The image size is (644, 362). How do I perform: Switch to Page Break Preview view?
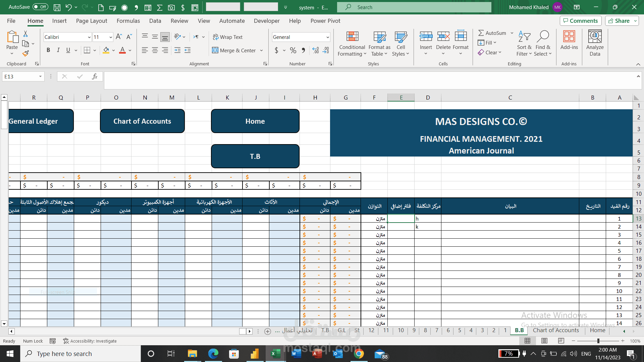click(x=561, y=341)
